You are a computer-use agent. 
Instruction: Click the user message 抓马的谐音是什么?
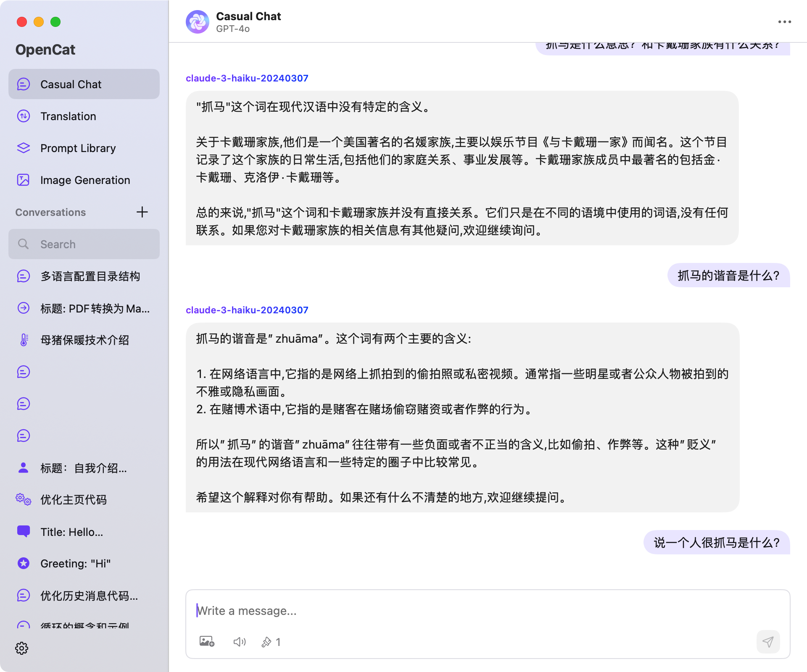pyautogui.click(x=729, y=276)
